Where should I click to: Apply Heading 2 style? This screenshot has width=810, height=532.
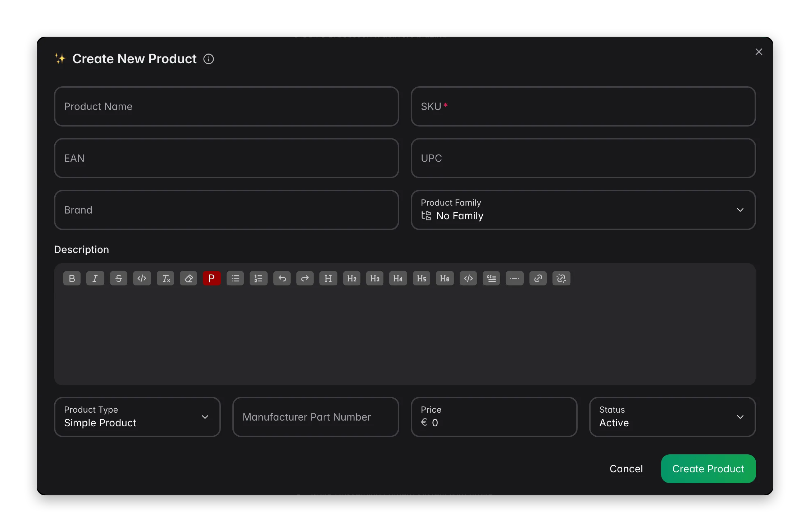click(352, 278)
